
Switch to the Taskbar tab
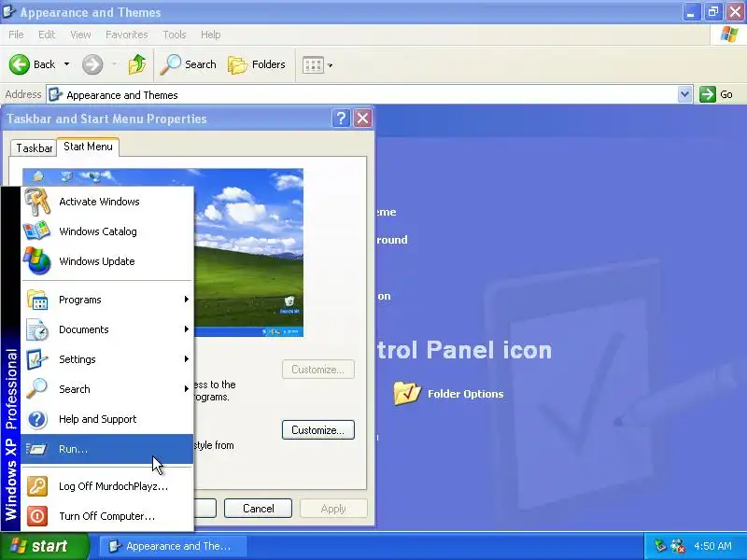pos(34,148)
